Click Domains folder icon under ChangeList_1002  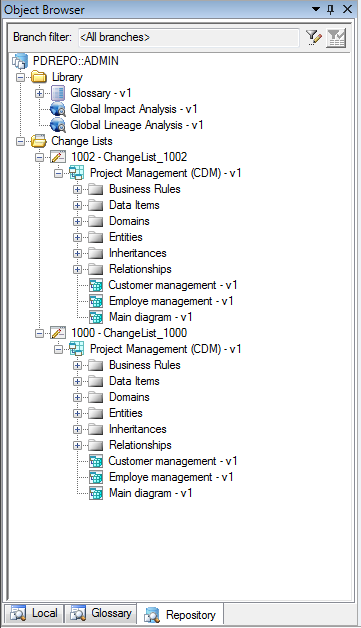(96, 221)
